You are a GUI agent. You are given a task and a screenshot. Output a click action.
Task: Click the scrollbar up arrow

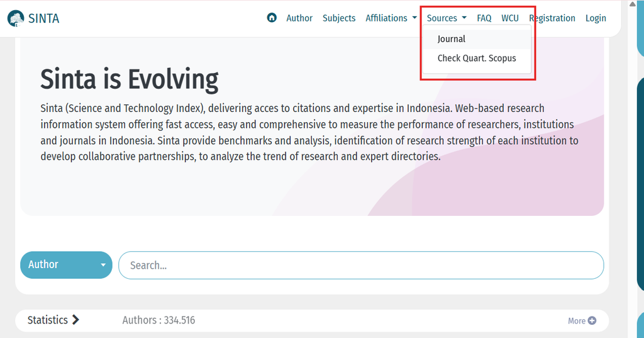coord(633,4)
